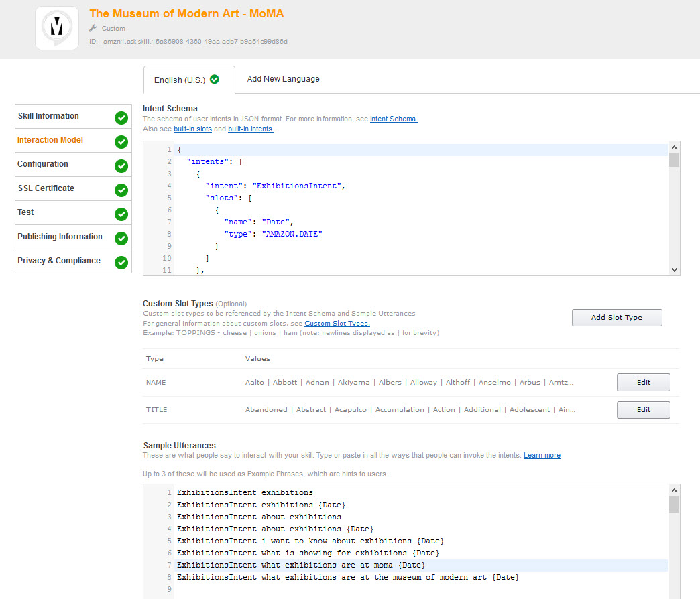Click the "intents": [ schema line
700x599 pixels.
(215, 161)
